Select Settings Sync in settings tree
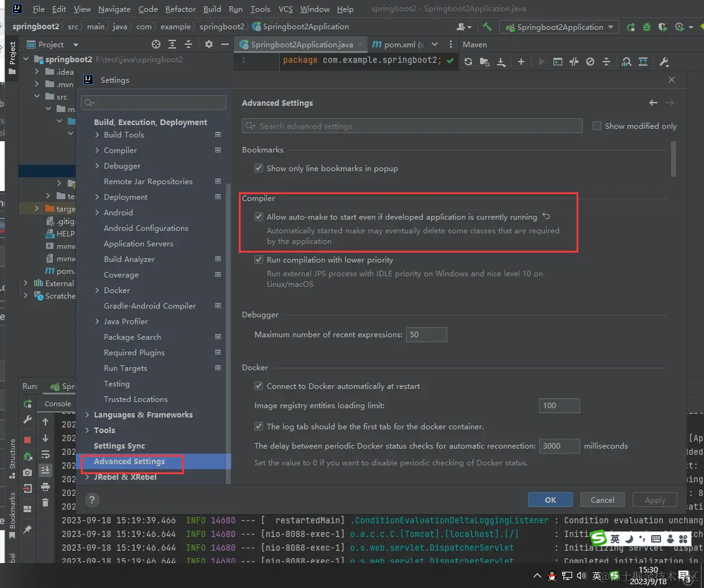This screenshot has width=704, height=588. pyautogui.click(x=119, y=446)
